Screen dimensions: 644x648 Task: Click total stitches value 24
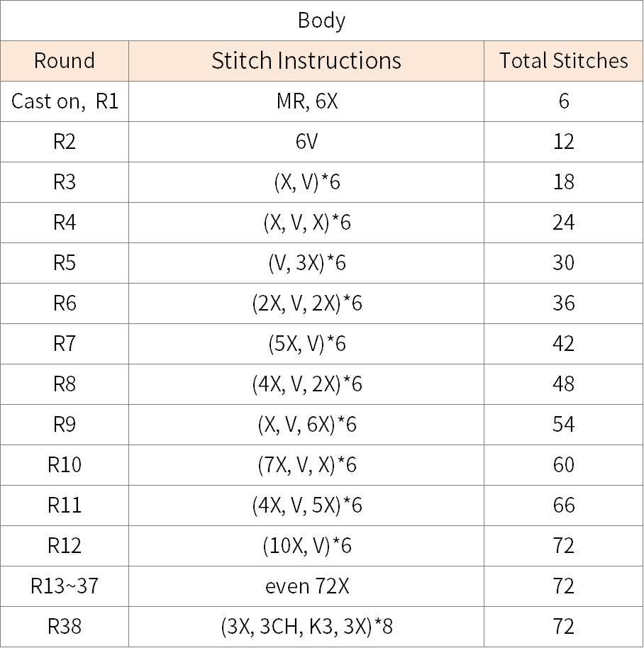click(x=563, y=223)
